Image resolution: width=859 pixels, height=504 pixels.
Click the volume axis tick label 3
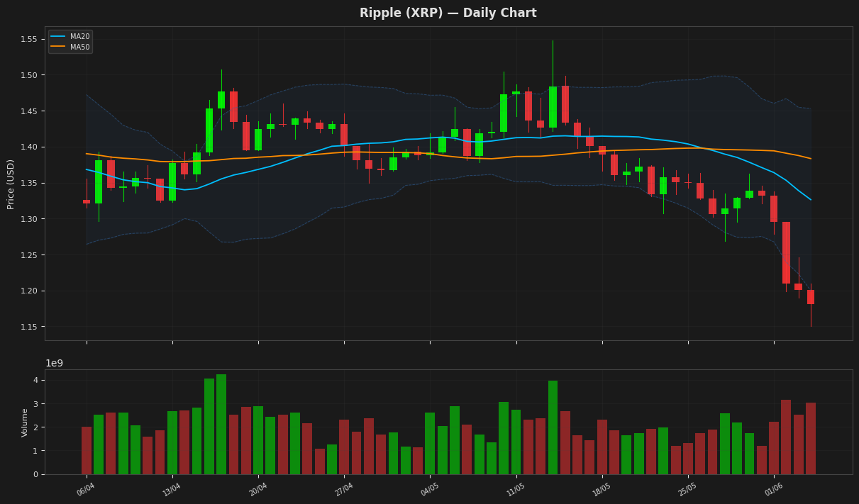pyautogui.click(x=35, y=404)
